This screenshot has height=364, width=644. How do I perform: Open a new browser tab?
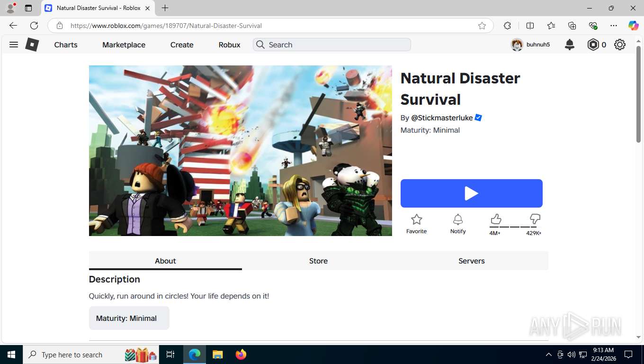coord(165,8)
